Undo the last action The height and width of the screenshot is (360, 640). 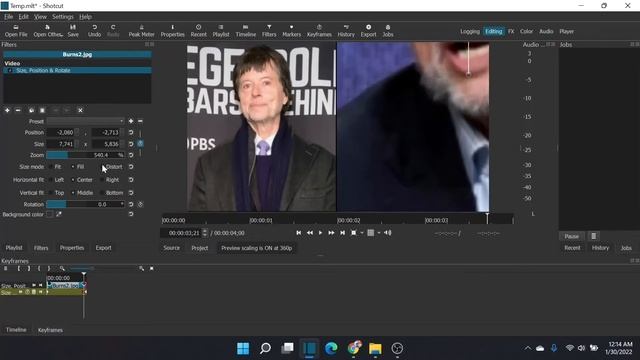94,31
